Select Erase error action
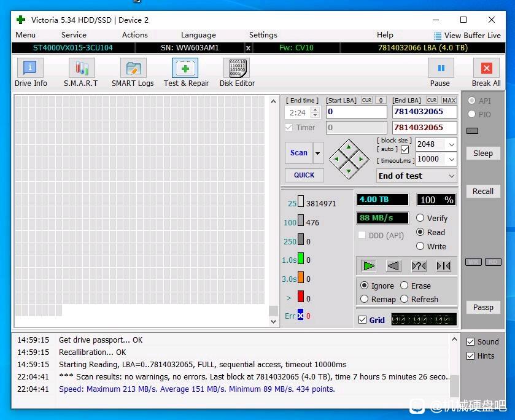Viewport: 515px width, 420px height. pyautogui.click(x=405, y=286)
